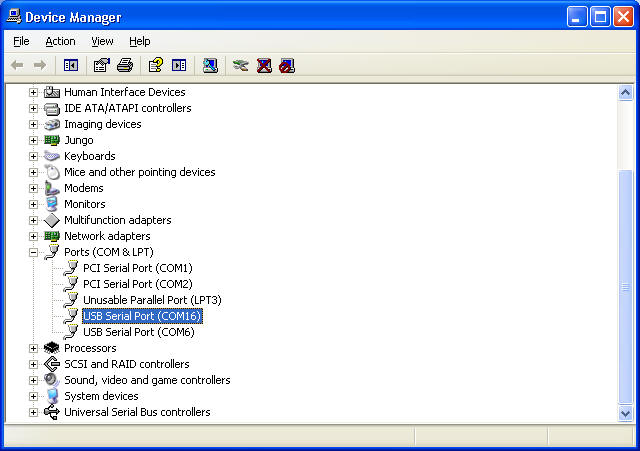
Task: Open Properties via the toolbar icon
Action: pyautogui.click(x=102, y=65)
